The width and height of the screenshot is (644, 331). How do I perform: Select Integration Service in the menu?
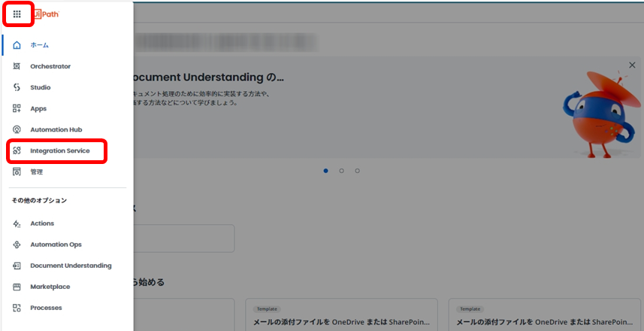pos(60,151)
